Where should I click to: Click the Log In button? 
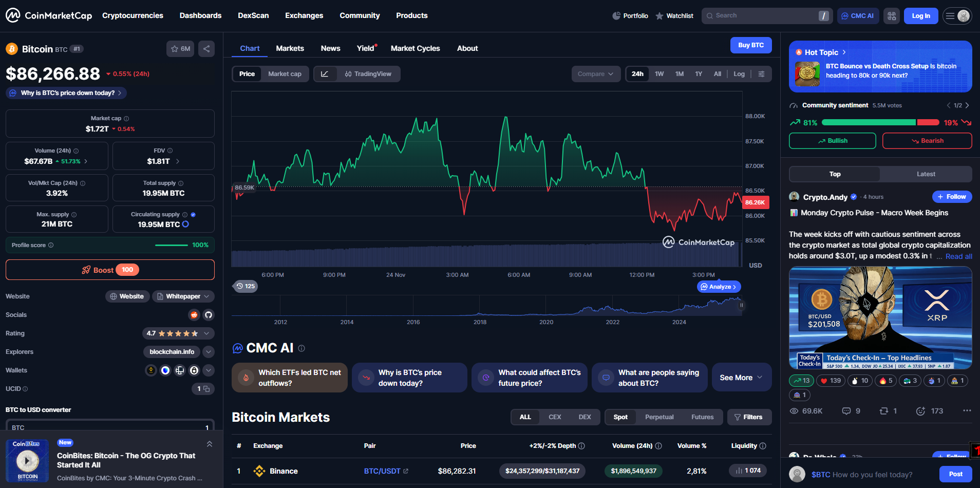point(921,16)
